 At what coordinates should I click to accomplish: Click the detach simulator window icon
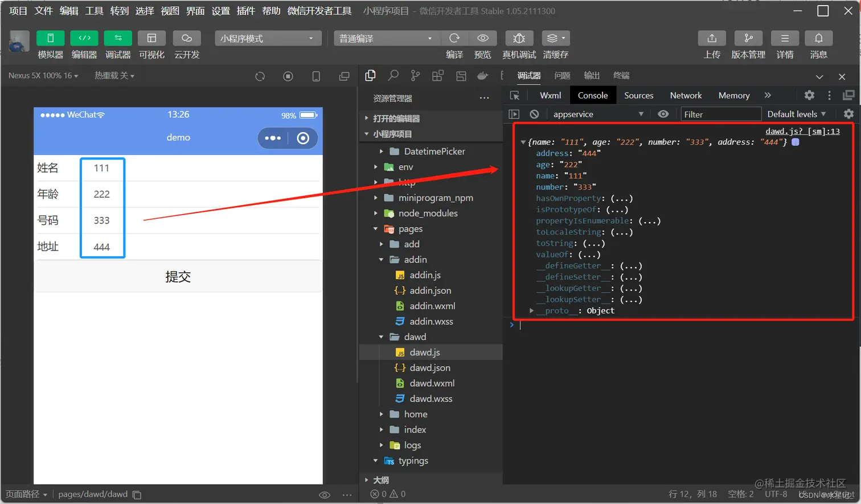pos(344,76)
